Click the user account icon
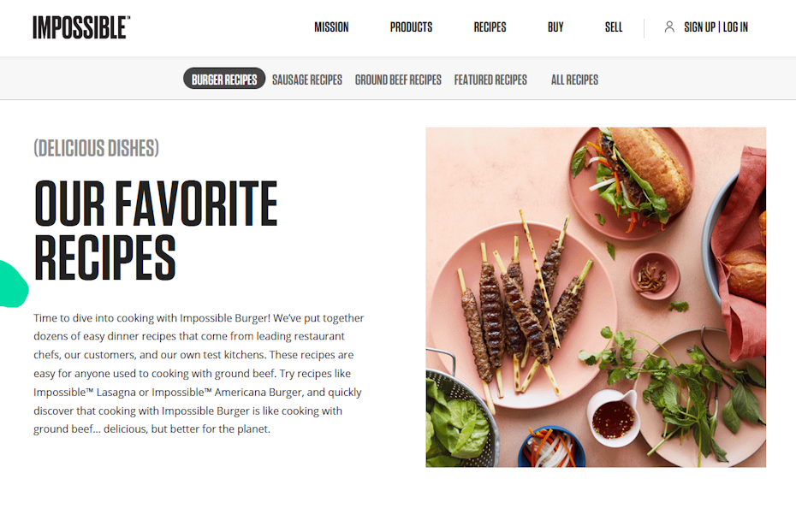 [669, 27]
